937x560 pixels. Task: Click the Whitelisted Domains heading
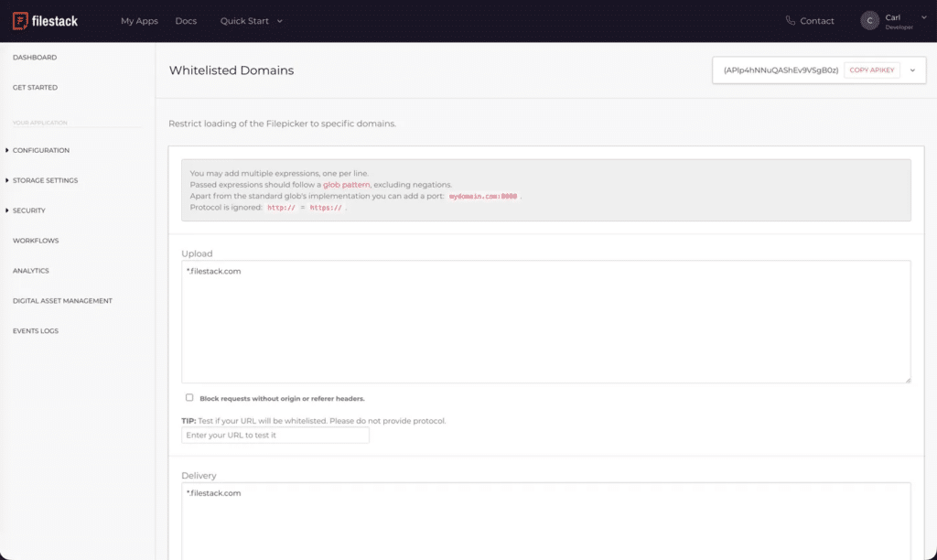232,70
